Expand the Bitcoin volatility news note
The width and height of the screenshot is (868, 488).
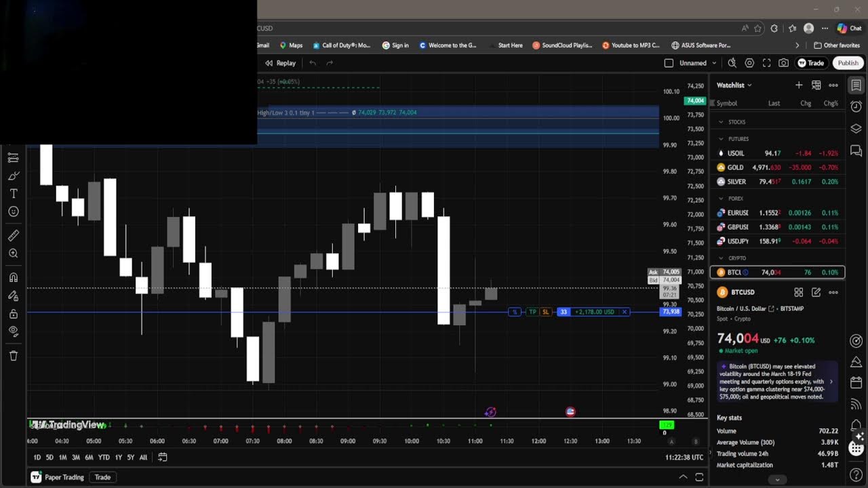[x=831, y=382]
